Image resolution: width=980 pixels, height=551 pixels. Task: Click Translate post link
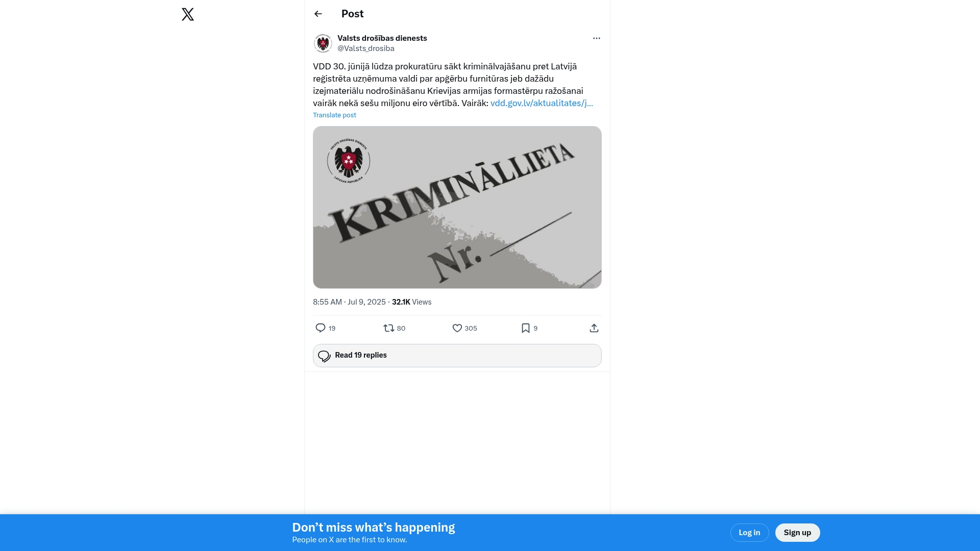[334, 115]
